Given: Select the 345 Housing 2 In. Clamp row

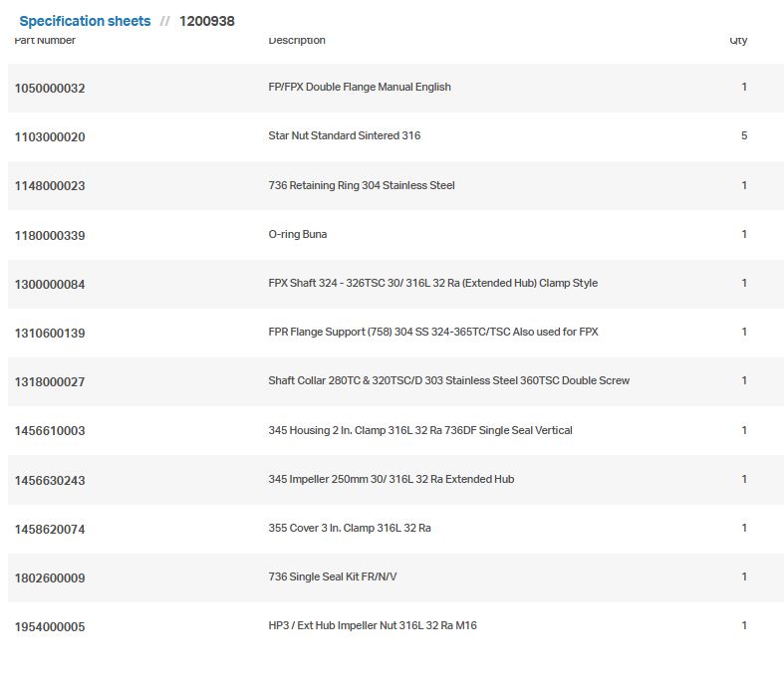Looking at the screenshot, I should pyautogui.click(x=420, y=430).
